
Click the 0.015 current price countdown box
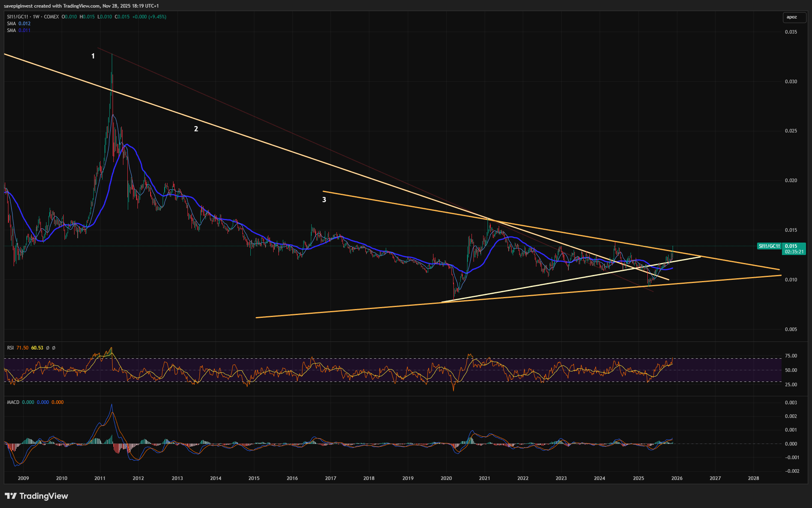click(794, 249)
